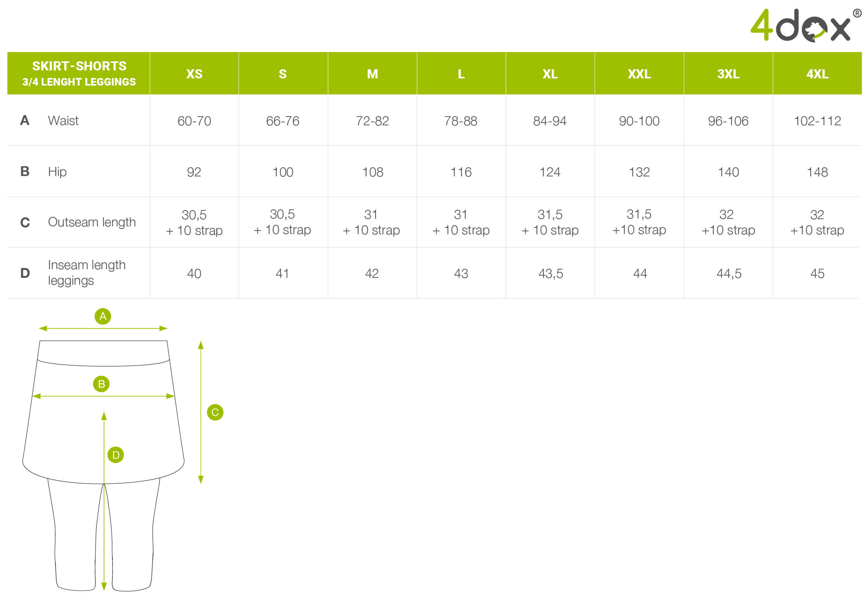
Task: Click the green D marker circle
Action: pyautogui.click(x=116, y=455)
